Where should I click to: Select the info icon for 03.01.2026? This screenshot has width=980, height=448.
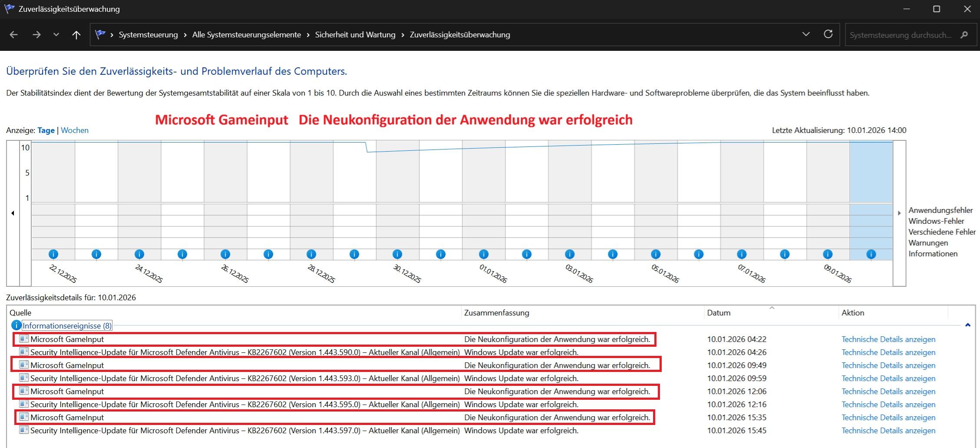pyautogui.click(x=570, y=254)
